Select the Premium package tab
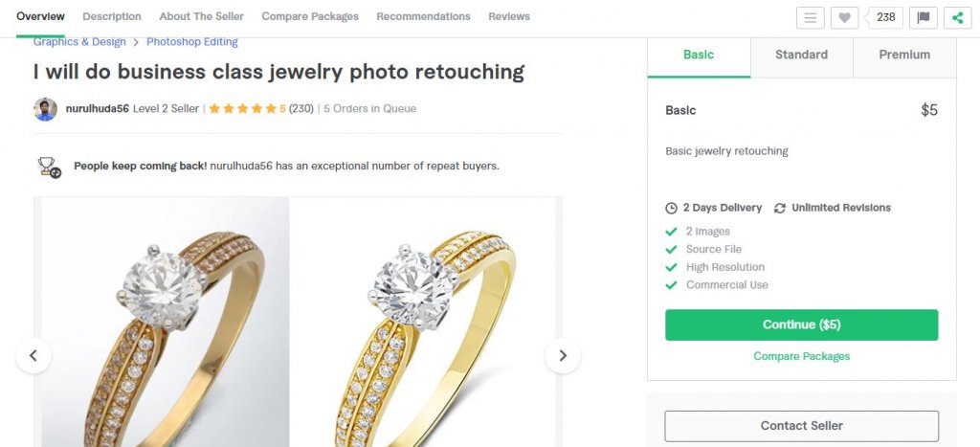The width and height of the screenshot is (980, 447). click(x=904, y=56)
